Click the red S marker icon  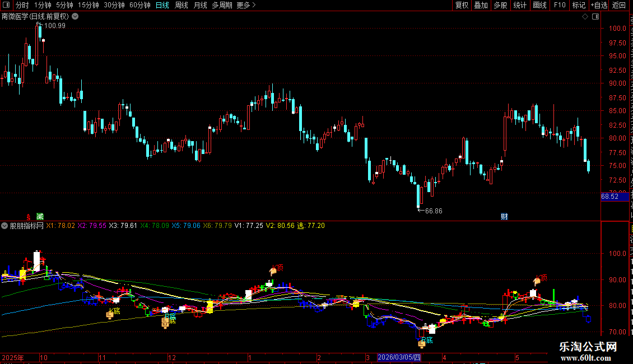point(29,217)
